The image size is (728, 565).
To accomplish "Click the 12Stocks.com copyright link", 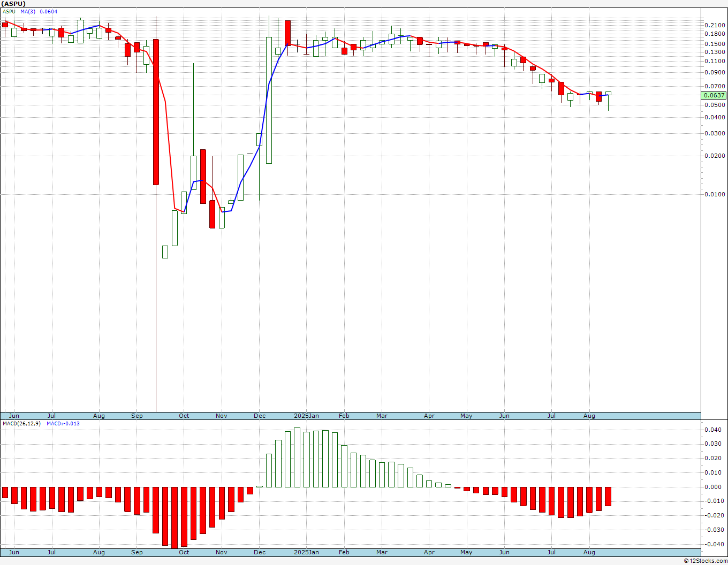I will [x=705, y=561].
